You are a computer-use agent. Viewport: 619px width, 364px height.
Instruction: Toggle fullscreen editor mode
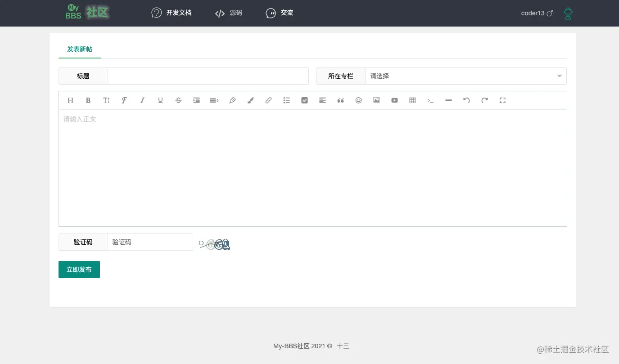502,100
